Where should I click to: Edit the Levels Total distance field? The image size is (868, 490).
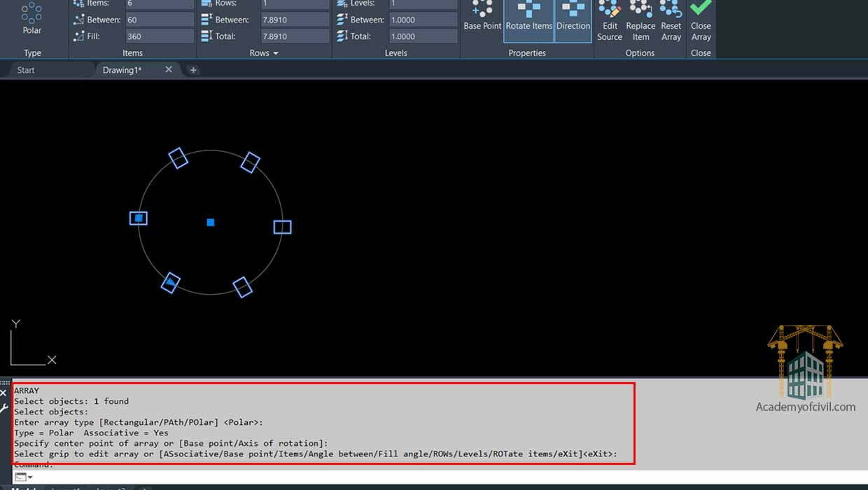coord(423,36)
